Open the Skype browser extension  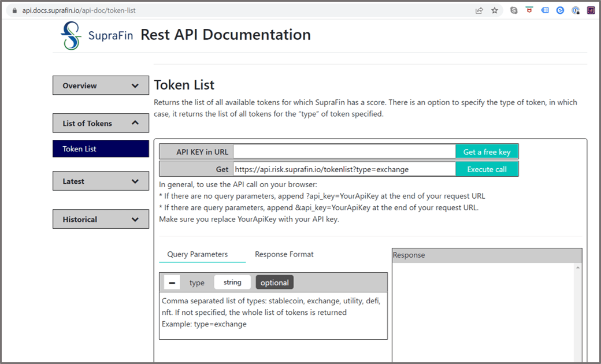coord(514,10)
